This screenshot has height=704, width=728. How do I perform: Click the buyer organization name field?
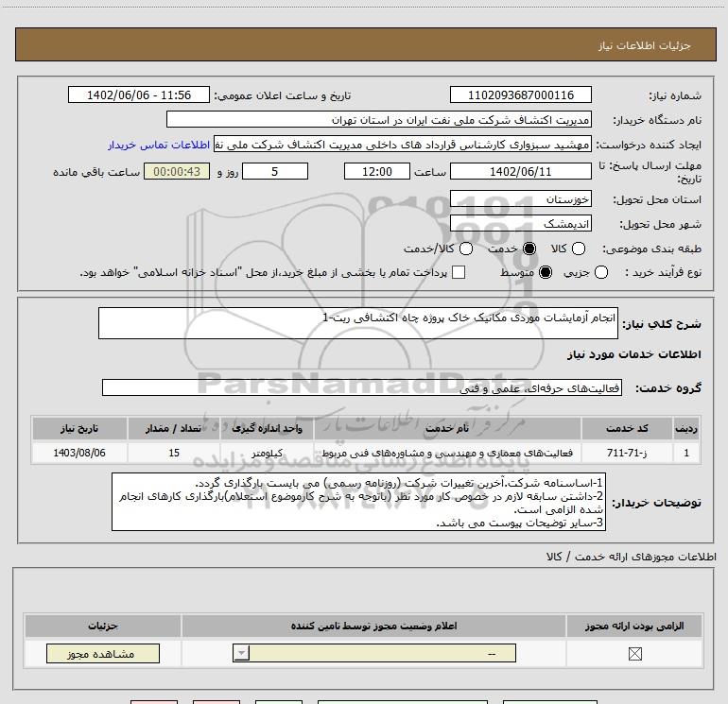pyautogui.click(x=379, y=120)
